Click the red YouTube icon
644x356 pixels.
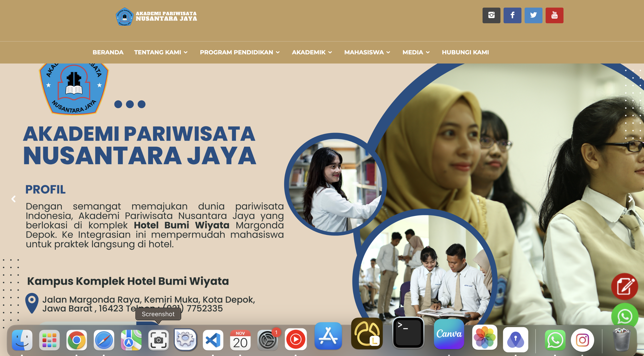(554, 15)
